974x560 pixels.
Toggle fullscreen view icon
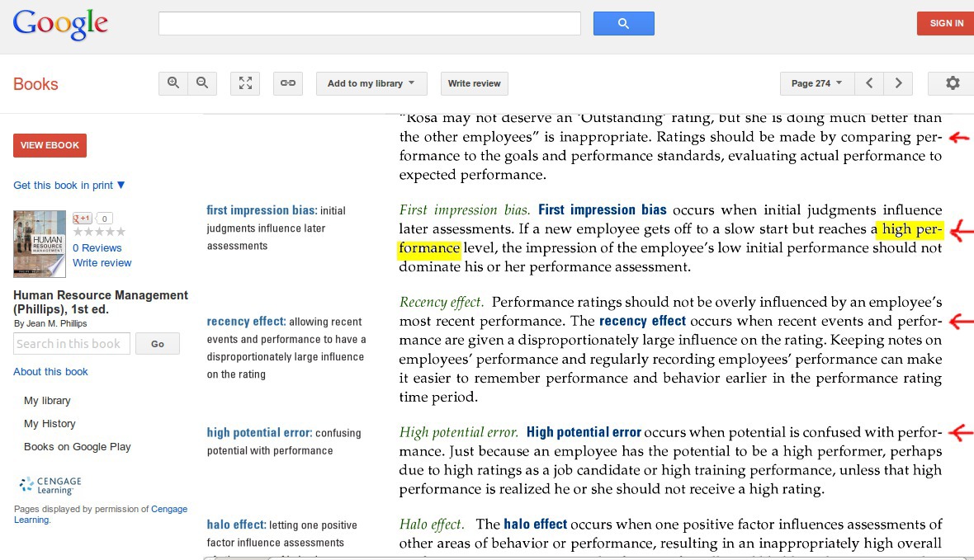(x=245, y=83)
